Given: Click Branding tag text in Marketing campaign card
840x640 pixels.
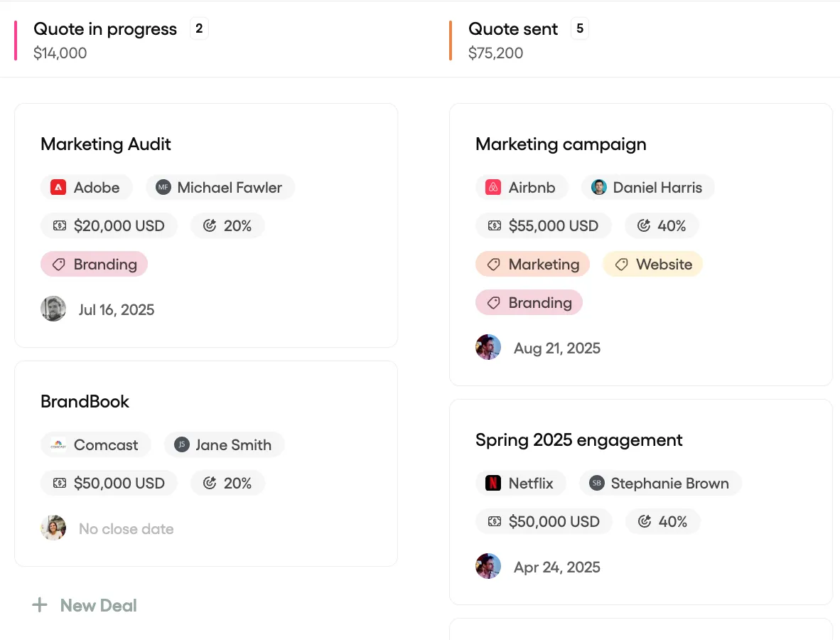Looking at the screenshot, I should pos(540,303).
